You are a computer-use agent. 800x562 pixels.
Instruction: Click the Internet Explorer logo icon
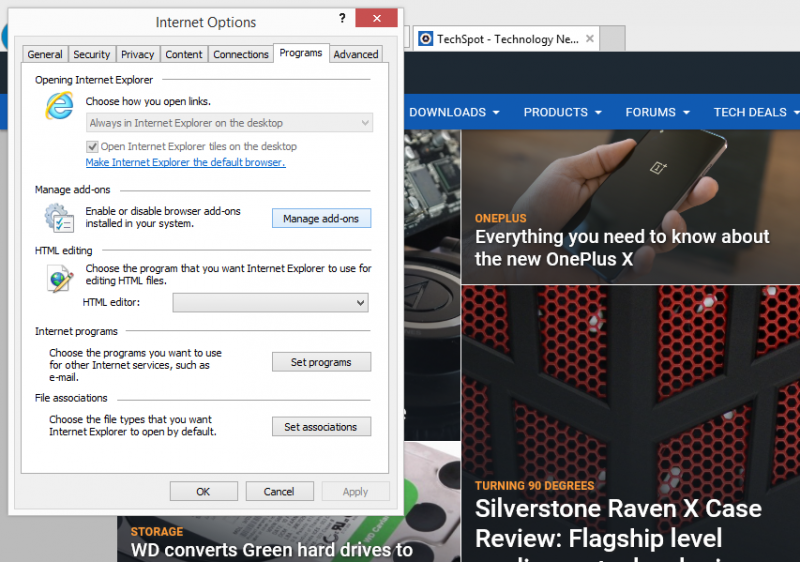pos(60,106)
